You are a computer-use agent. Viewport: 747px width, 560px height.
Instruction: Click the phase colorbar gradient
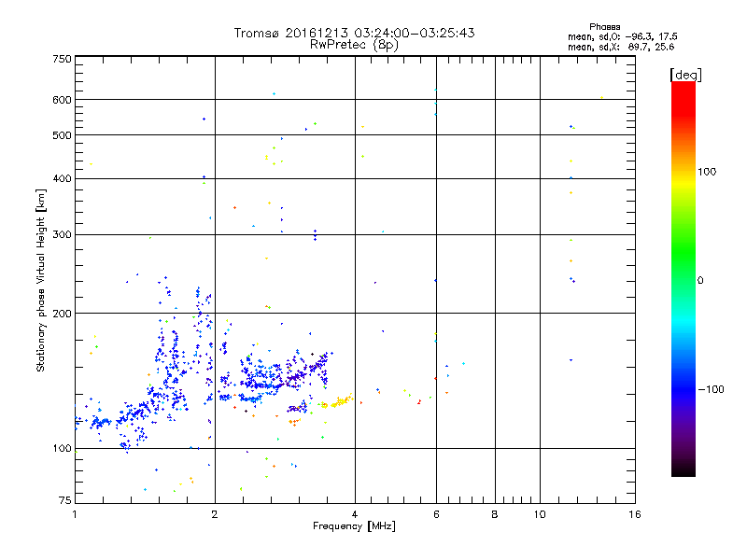pos(684,278)
